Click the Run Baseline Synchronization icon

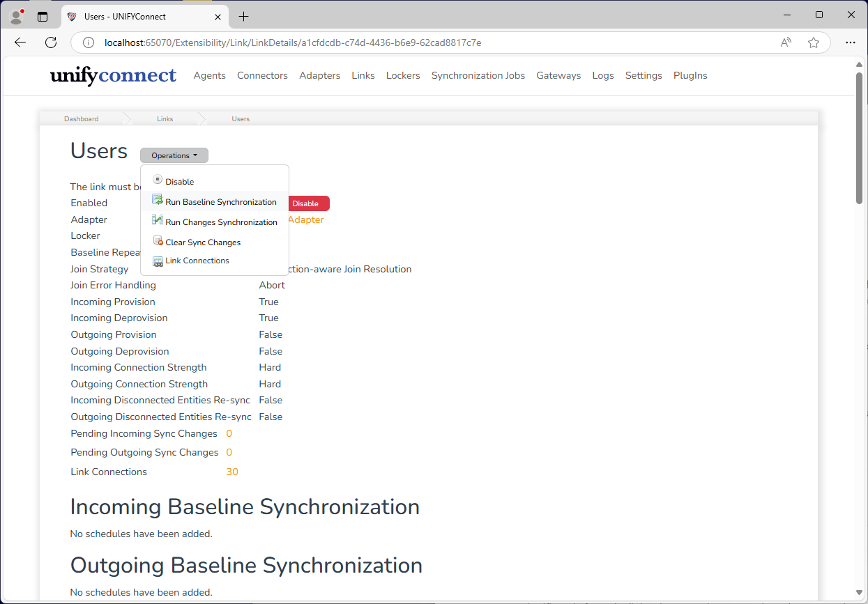pyautogui.click(x=158, y=200)
